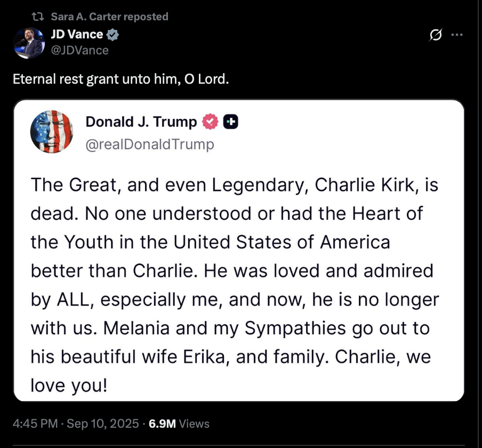Click the Donald J. Trump display name
Screen dimensions: 482x448
pos(141,122)
